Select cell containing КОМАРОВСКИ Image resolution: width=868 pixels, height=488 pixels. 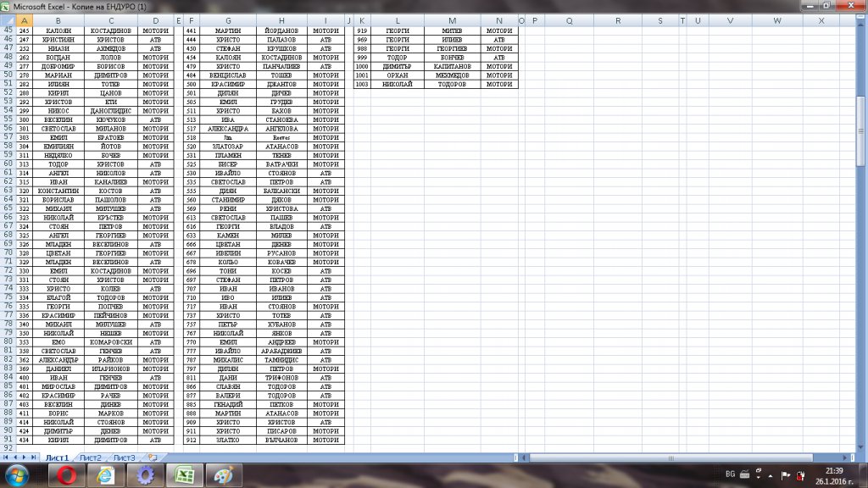click(111, 342)
